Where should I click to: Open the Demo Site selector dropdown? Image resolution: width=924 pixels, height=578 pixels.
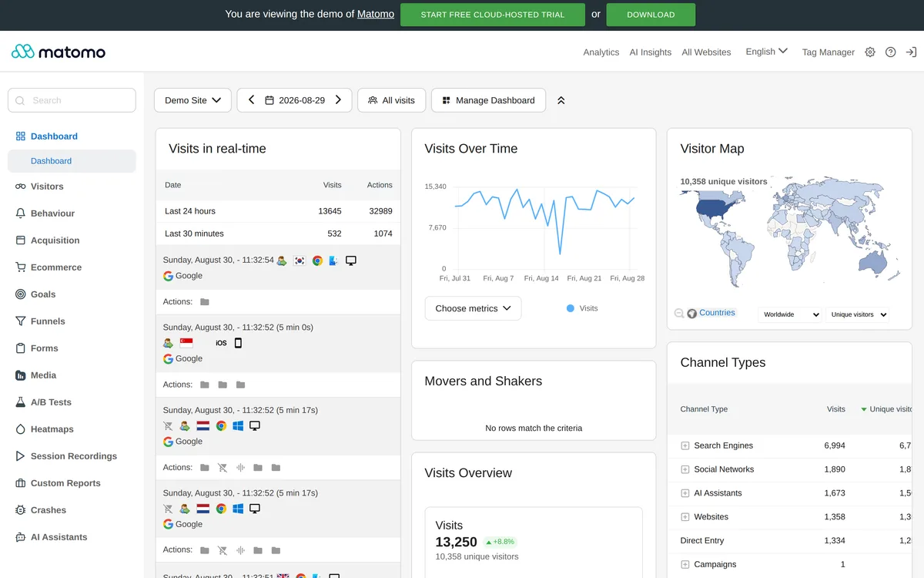192,100
